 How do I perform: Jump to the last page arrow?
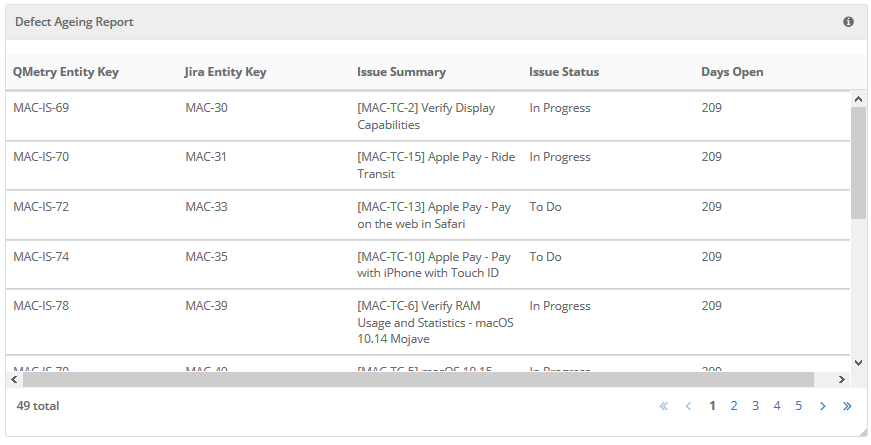847,406
